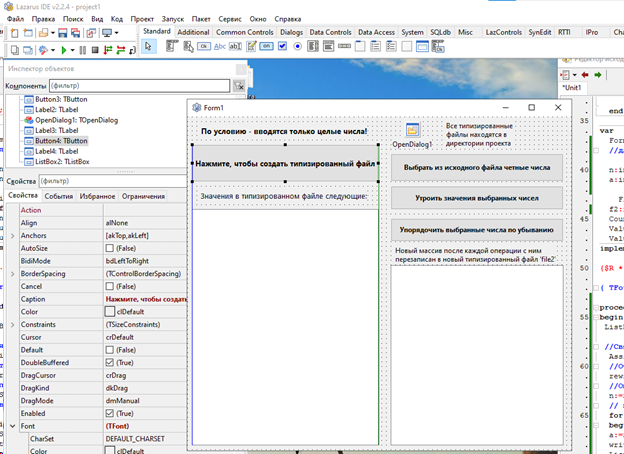
Task: Click the 'Утроить значения выбранных чисел' button
Action: tap(476, 198)
